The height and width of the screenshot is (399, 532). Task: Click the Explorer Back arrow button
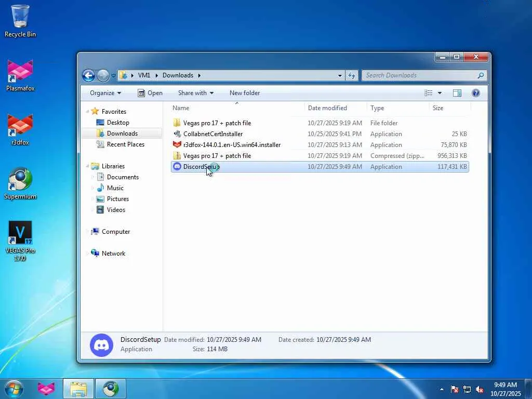[x=88, y=75]
